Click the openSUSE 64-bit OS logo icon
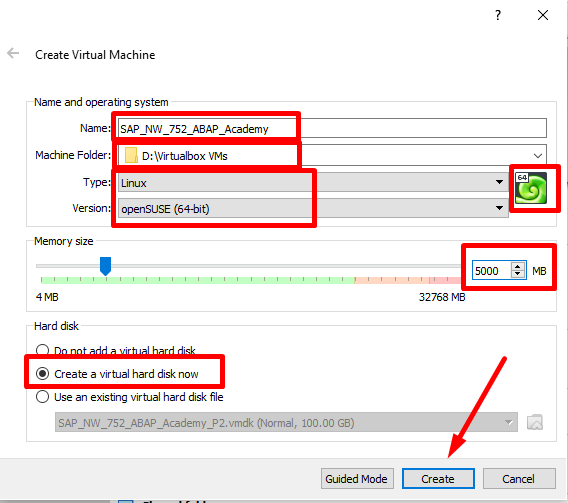This screenshot has height=503, width=568. pyautogui.click(x=531, y=188)
